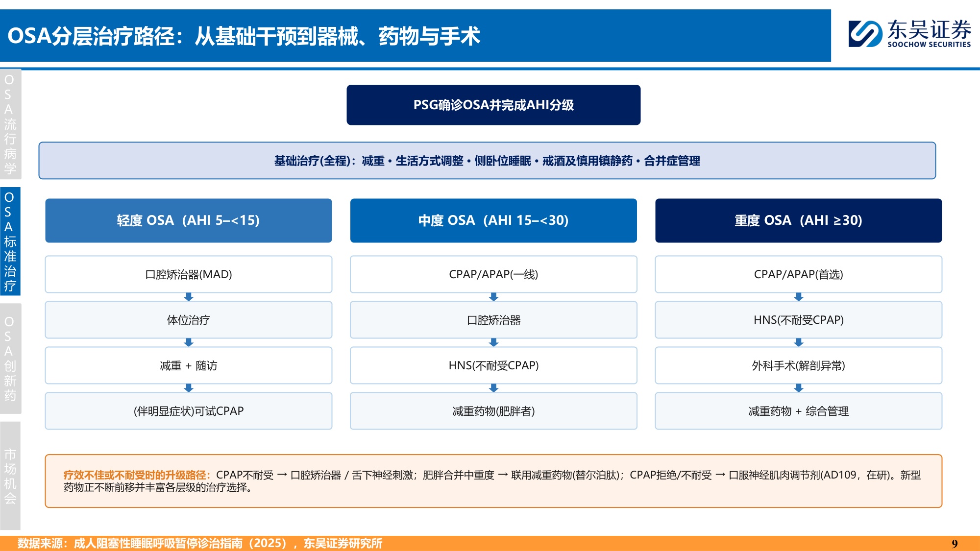Viewport: 980px width, 551px height.
Task: Switch to the OSA创新药 side tab
Action: coord(10,359)
